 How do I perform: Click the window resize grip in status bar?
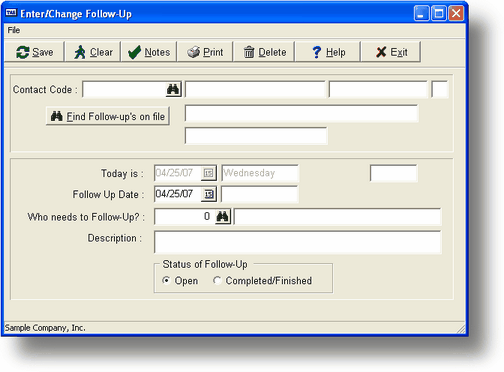[x=461, y=329]
